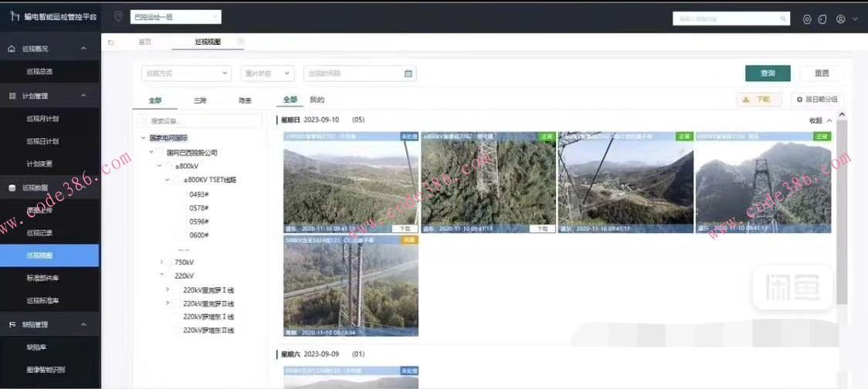Select the middle tab above the device tree

[x=200, y=100]
